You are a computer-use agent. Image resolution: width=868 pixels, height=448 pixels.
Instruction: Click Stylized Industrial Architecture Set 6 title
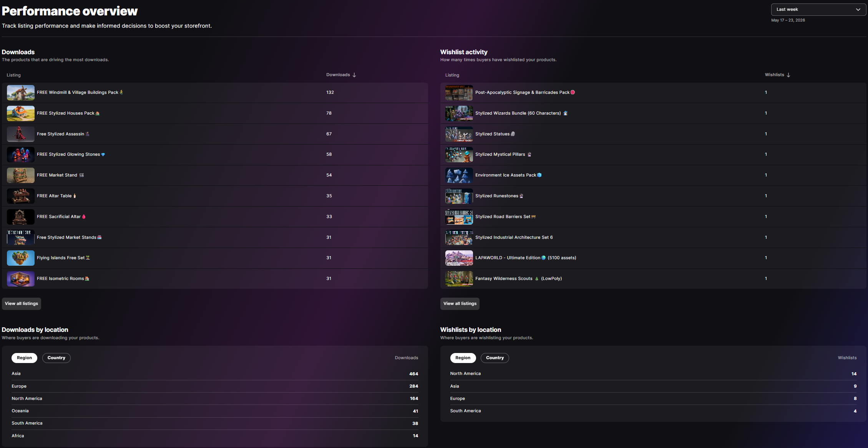(514, 238)
